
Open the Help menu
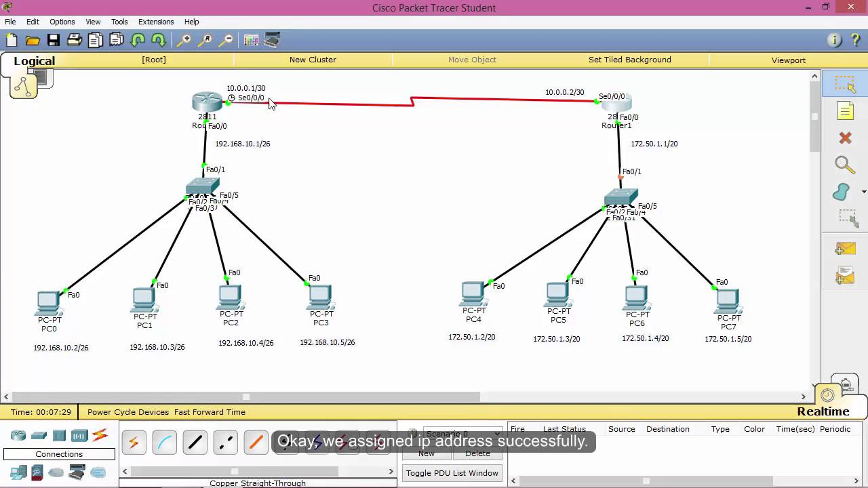pyautogui.click(x=192, y=22)
